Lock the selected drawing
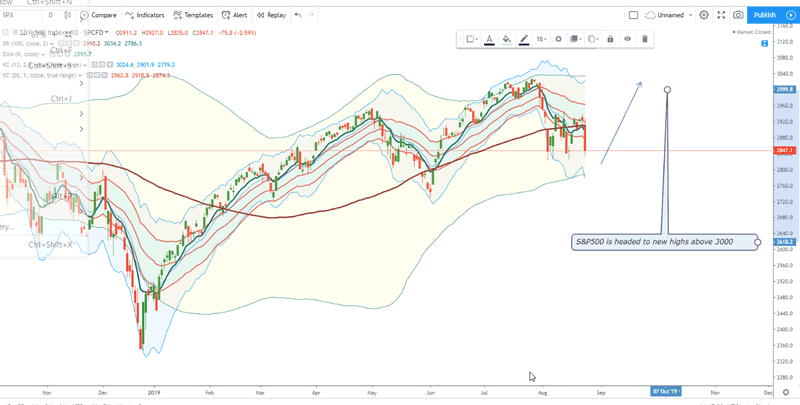This screenshot has width=800, height=405. [x=610, y=39]
